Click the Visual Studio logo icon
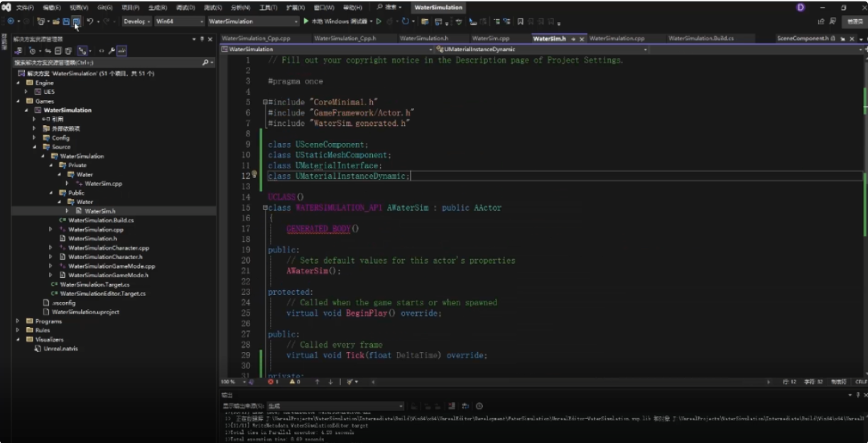Image resolution: width=868 pixels, height=443 pixels. click(8, 7)
